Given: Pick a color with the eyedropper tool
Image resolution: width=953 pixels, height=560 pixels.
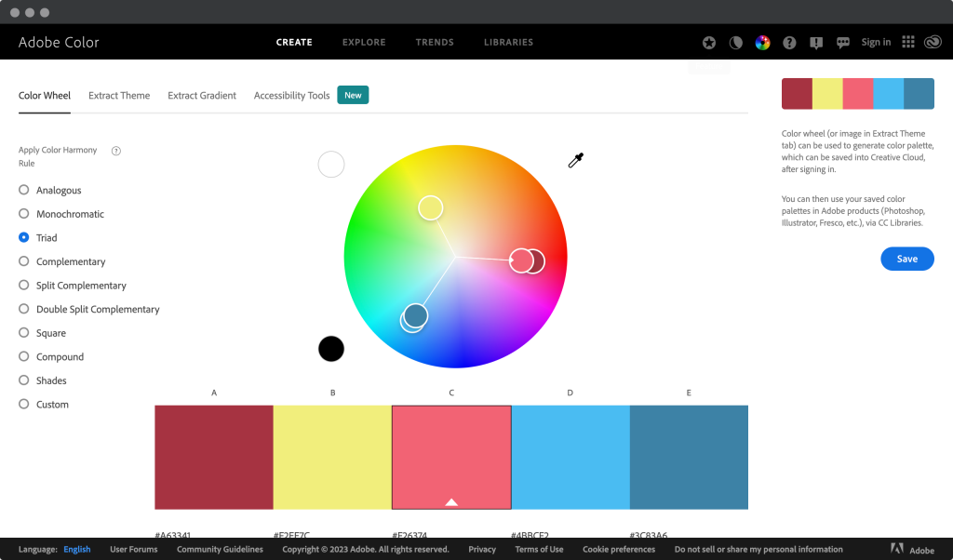Looking at the screenshot, I should [x=575, y=161].
